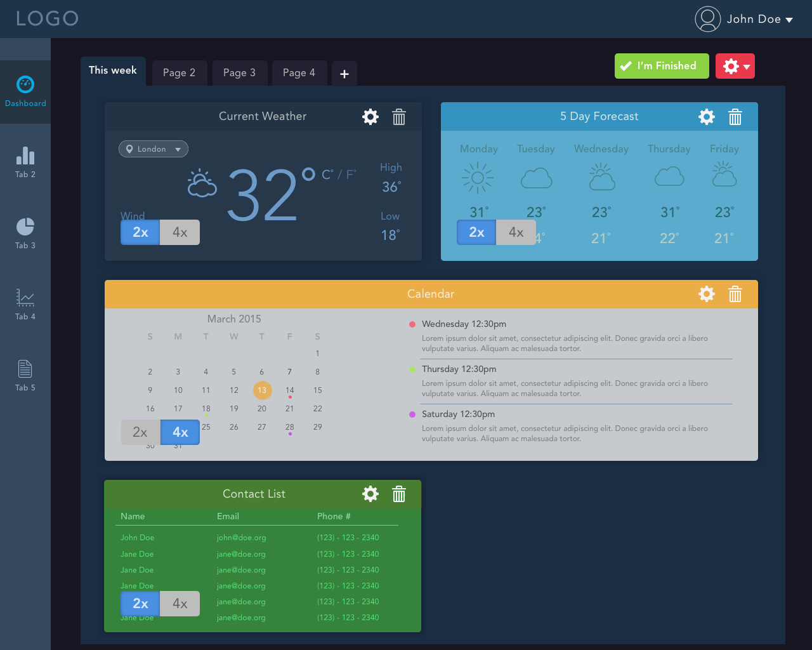Delete the Contact List widget
The height and width of the screenshot is (650, 812).
pyautogui.click(x=399, y=494)
